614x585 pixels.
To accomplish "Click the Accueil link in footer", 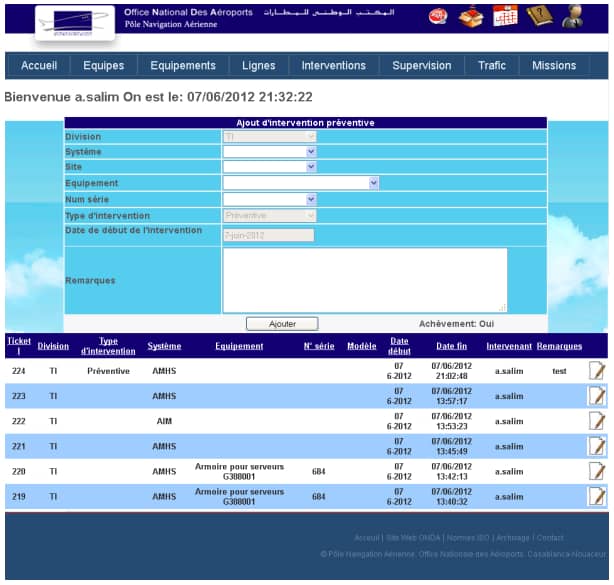I will pyautogui.click(x=367, y=538).
